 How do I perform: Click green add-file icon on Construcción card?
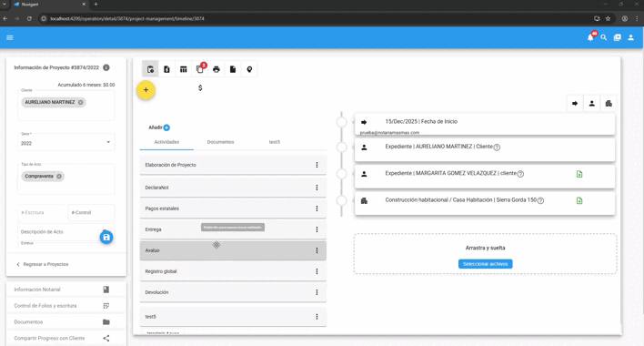point(579,201)
